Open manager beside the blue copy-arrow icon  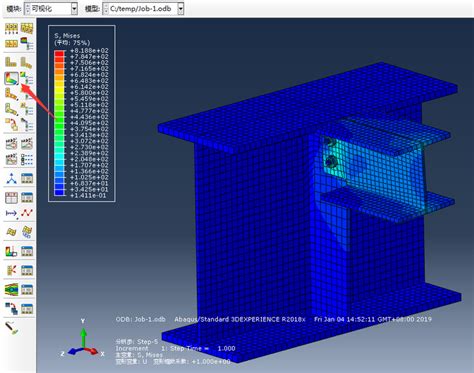pos(27,308)
